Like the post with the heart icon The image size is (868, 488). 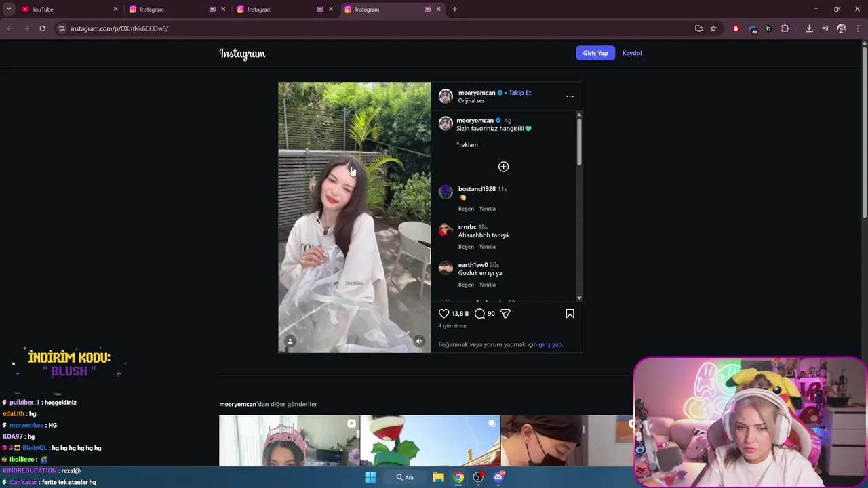[x=443, y=314]
